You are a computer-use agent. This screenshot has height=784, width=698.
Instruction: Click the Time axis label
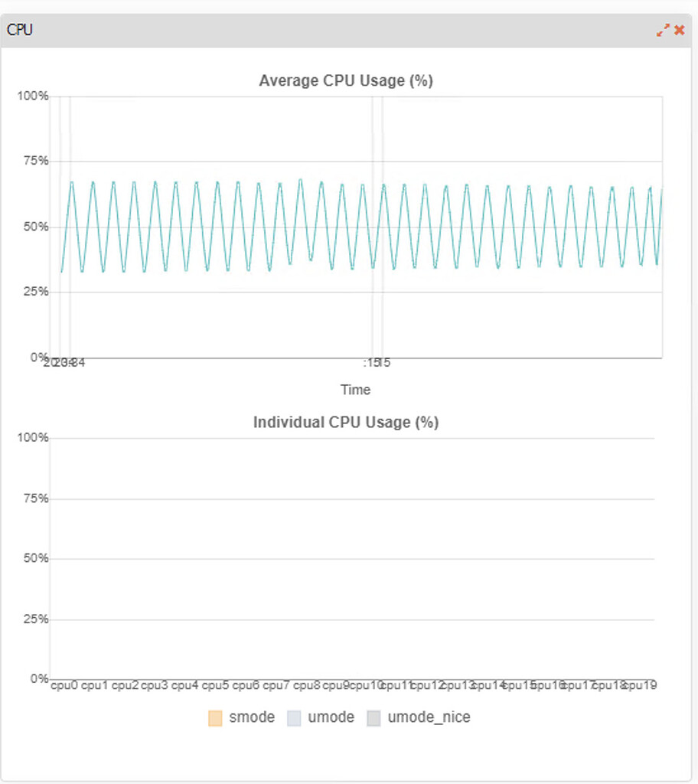(355, 390)
